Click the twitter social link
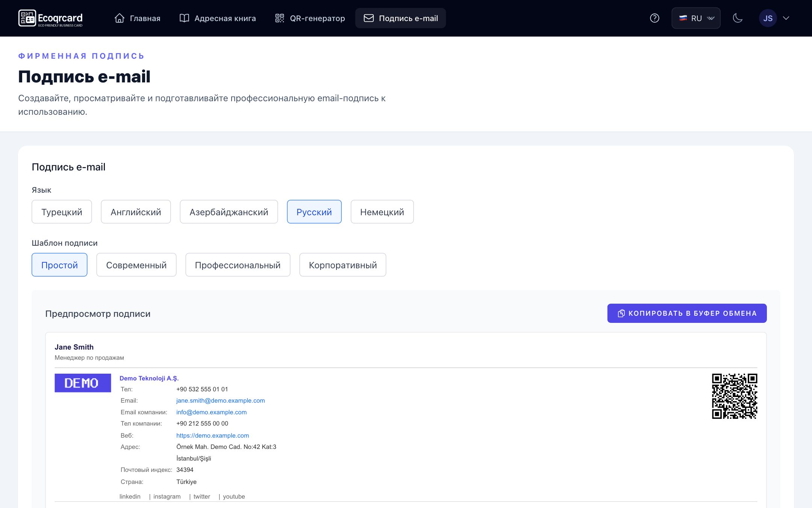The width and height of the screenshot is (812, 508). (x=202, y=496)
